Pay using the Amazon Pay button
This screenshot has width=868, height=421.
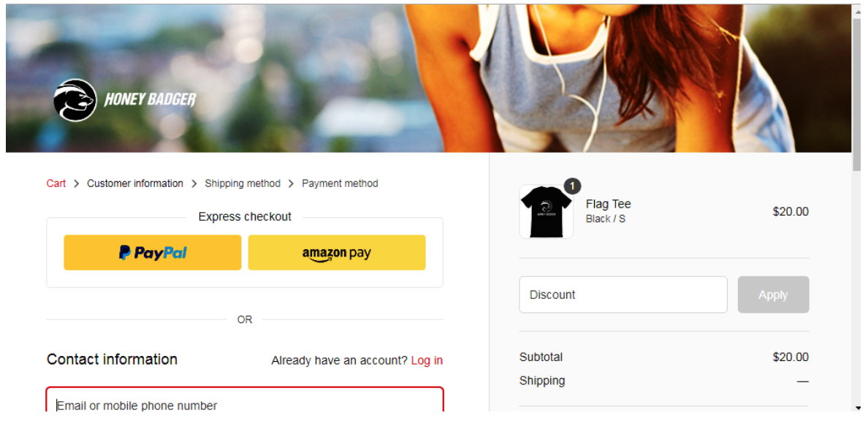[337, 253]
